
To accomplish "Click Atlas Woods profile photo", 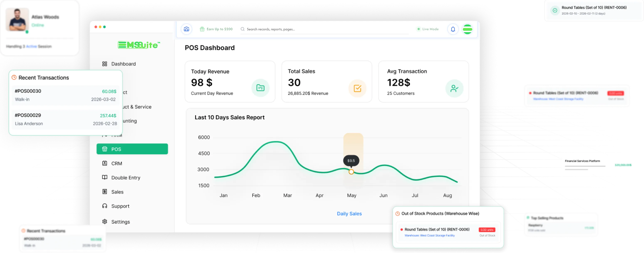I will coord(17,20).
